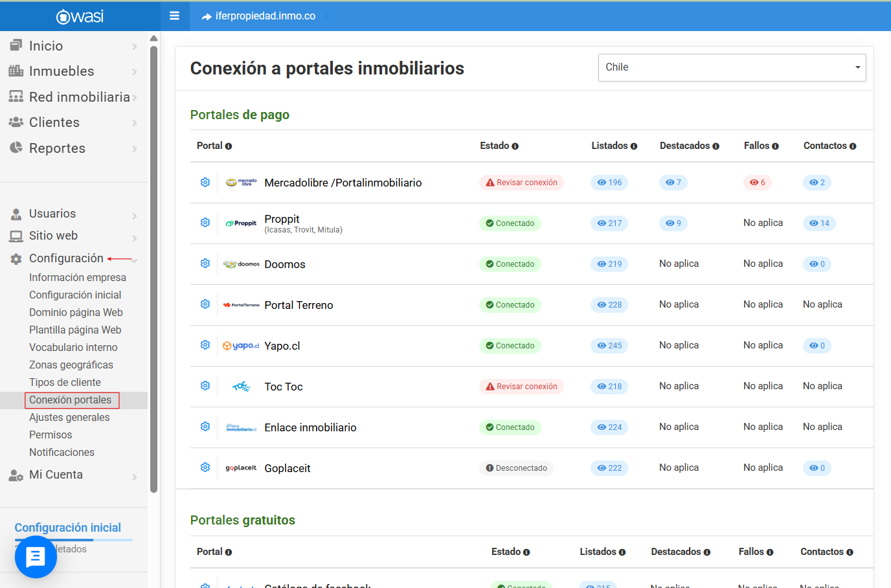Click the Yapo.cl logo icon

(241, 346)
